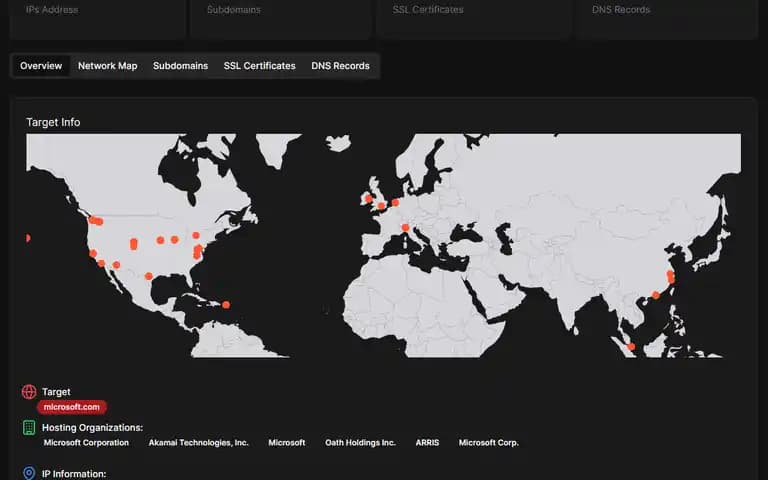Click the map marker in the Netherlands
The width and height of the screenshot is (768, 480).
pyautogui.click(x=395, y=202)
